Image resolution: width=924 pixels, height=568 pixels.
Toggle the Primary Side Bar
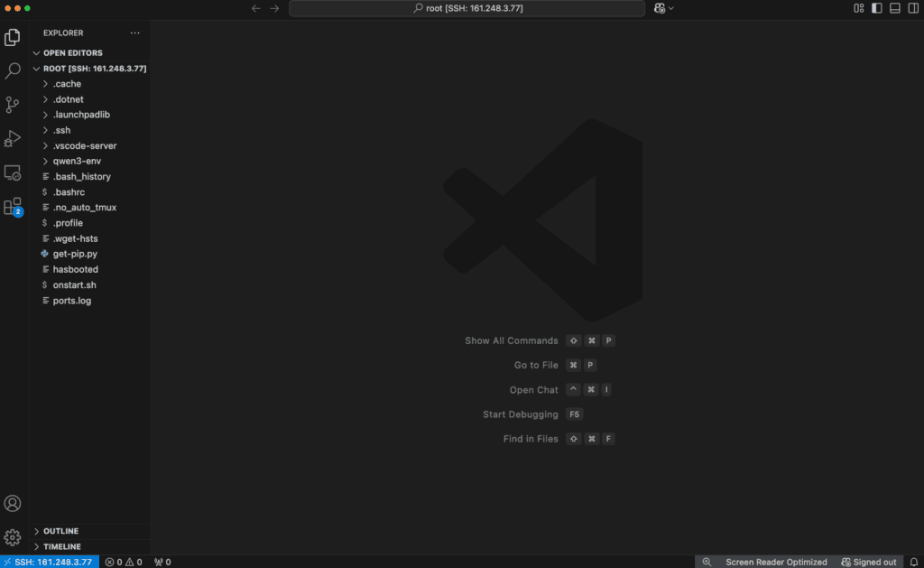877,8
